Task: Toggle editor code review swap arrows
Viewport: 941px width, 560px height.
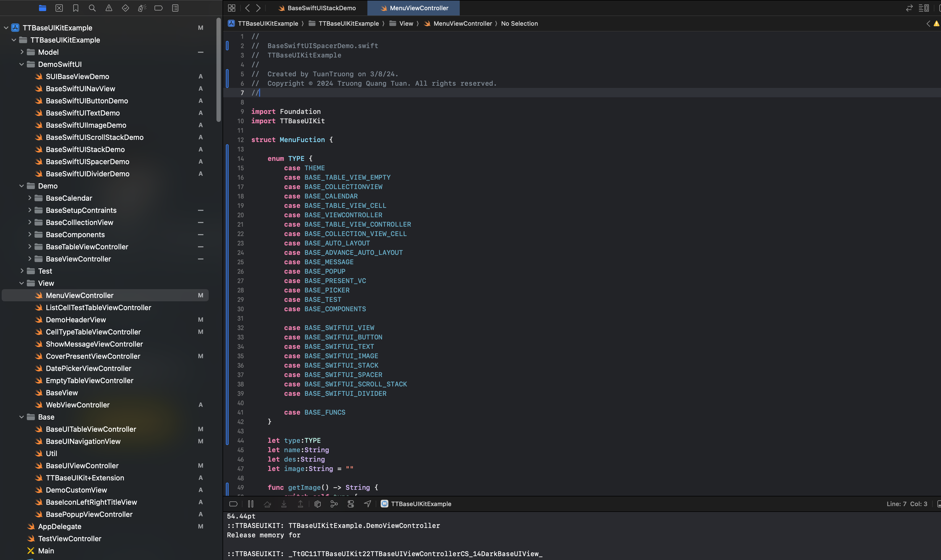Action: [909, 8]
